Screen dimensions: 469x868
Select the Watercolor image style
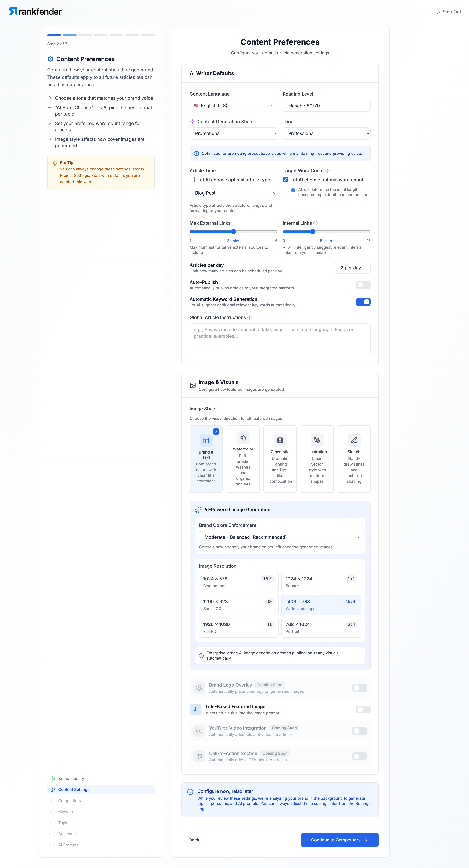pos(243,459)
